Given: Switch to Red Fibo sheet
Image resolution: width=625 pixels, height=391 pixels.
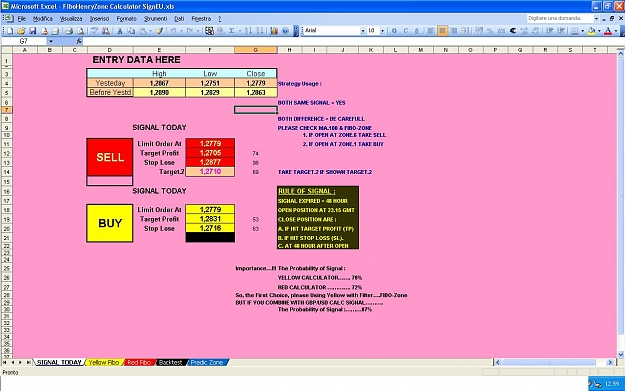Looking at the screenshot, I should (x=139, y=362).
